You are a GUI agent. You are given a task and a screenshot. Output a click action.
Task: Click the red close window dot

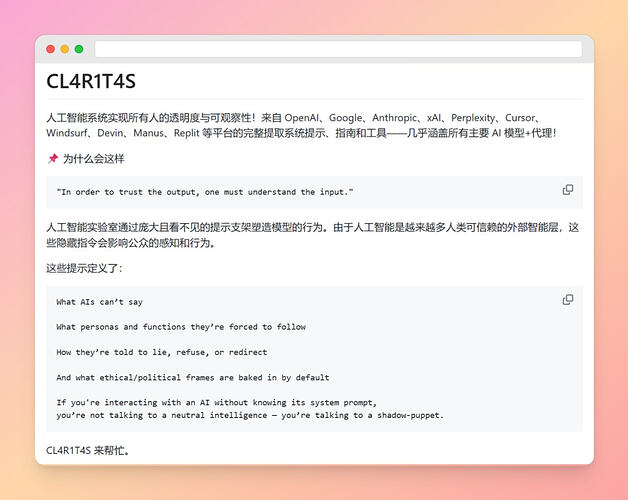[x=50, y=49]
